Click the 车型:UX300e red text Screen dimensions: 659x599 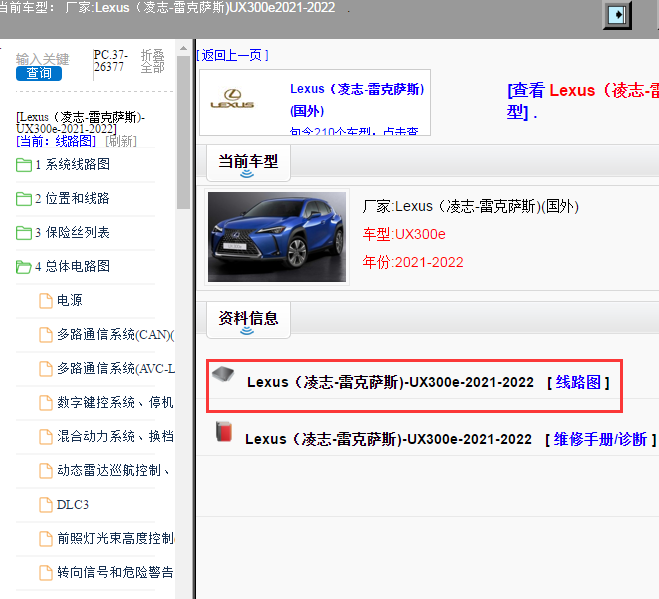tap(404, 235)
